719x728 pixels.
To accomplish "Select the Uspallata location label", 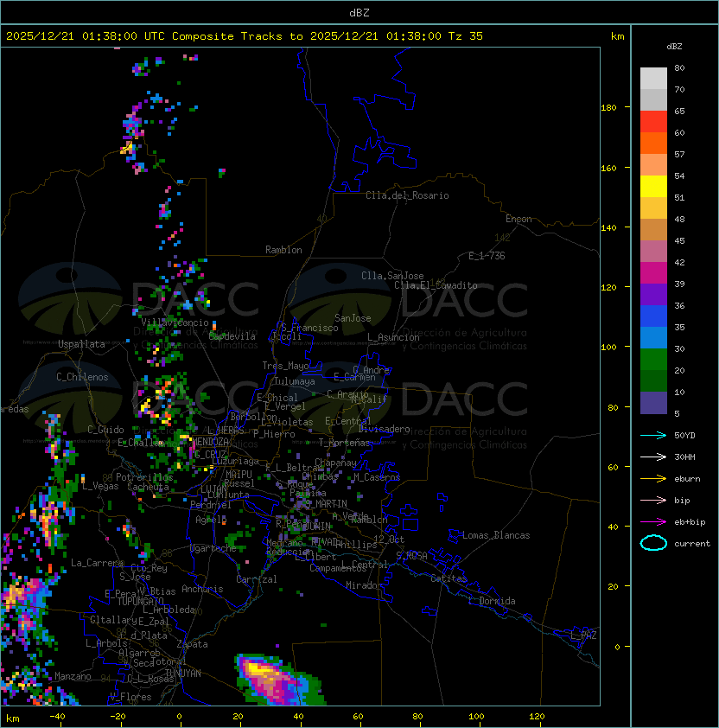I will (x=81, y=344).
